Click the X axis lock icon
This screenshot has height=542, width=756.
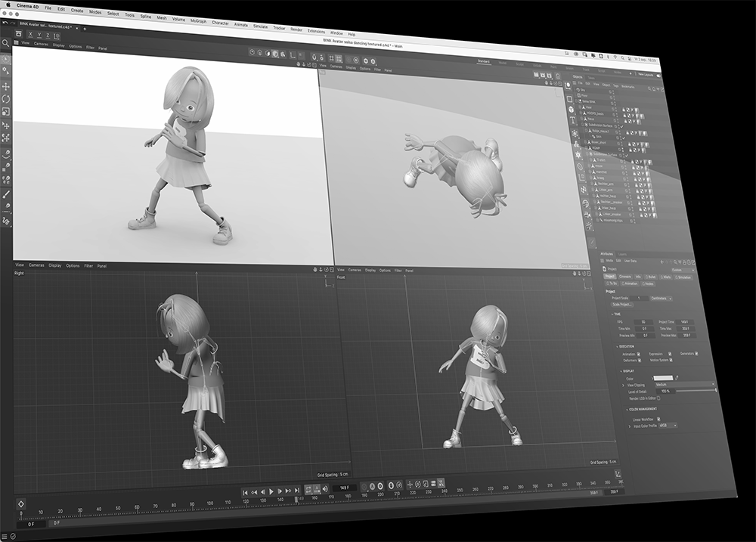click(30, 34)
